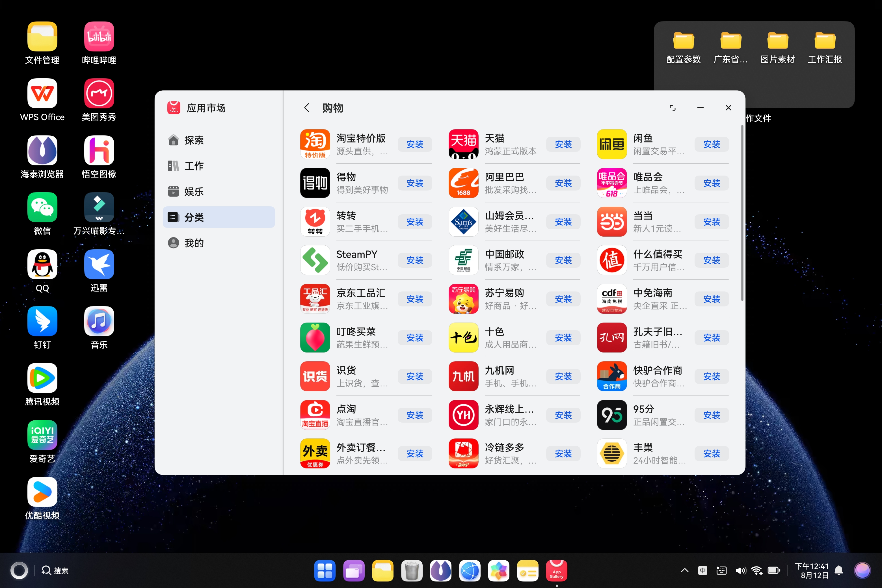Open the 什么值得买 app icon
The width and height of the screenshot is (882, 588).
pyautogui.click(x=612, y=260)
